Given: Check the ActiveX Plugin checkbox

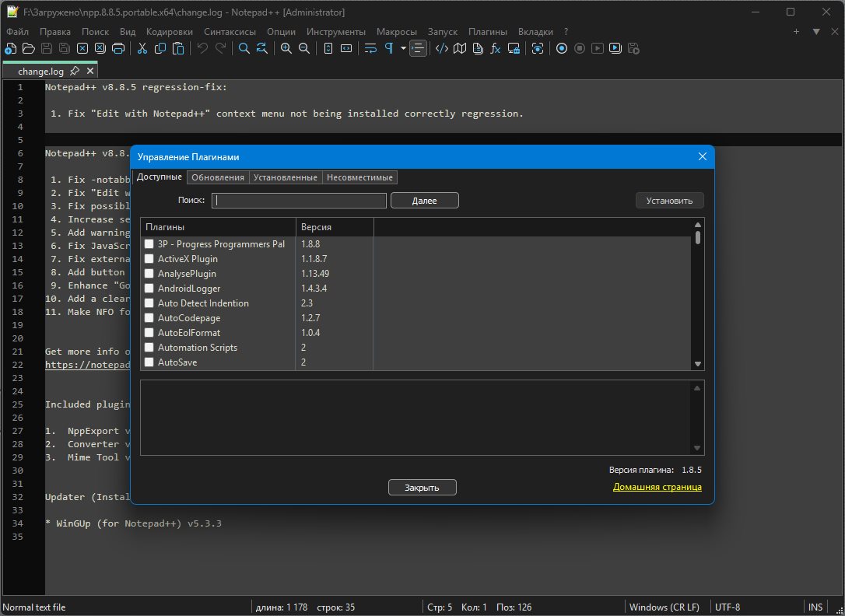Looking at the screenshot, I should pyautogui.click(x=149, y=259).
